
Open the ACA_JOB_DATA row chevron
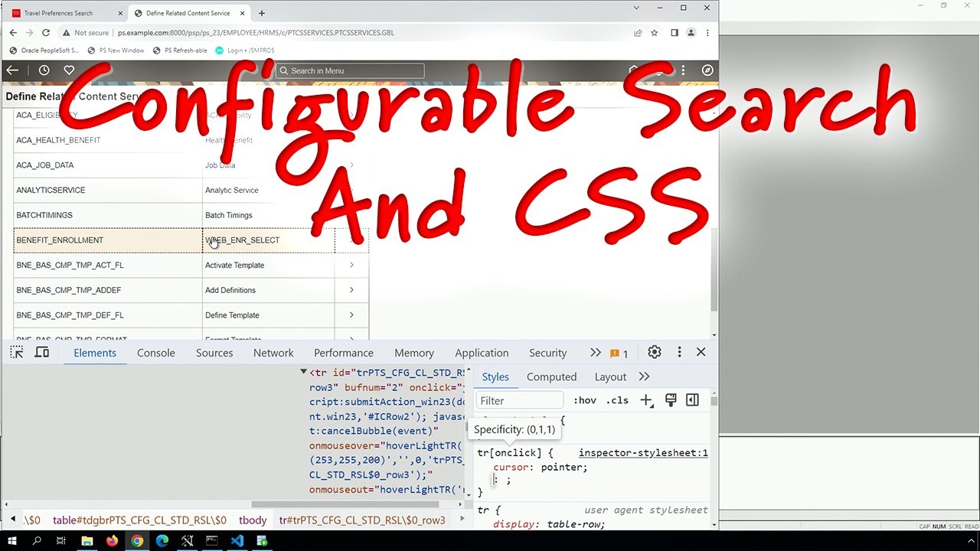point(351,165)
